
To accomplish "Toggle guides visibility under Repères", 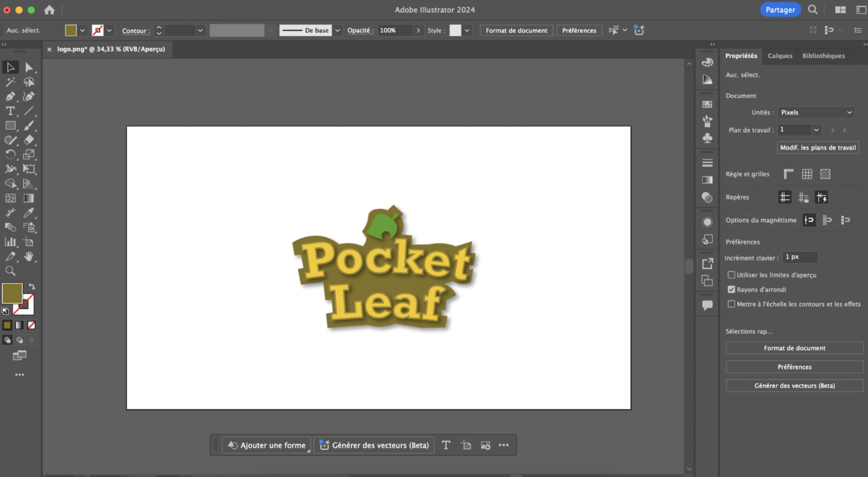I will [785, 197].
